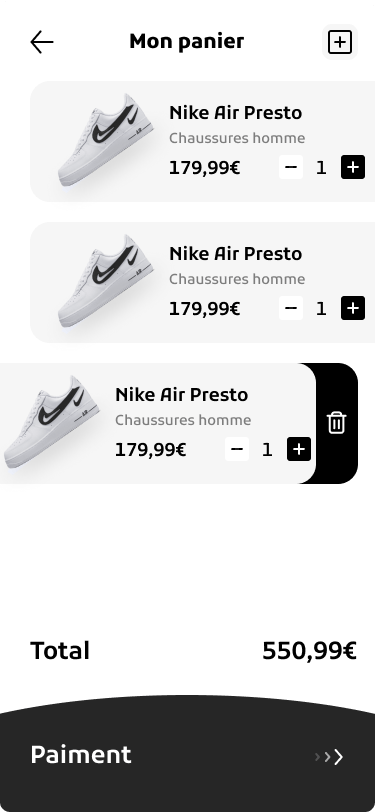The width and height of the screenshot is (375, 812).
Task: Tap the Mon panier header title
Action: tap(186, 41)
